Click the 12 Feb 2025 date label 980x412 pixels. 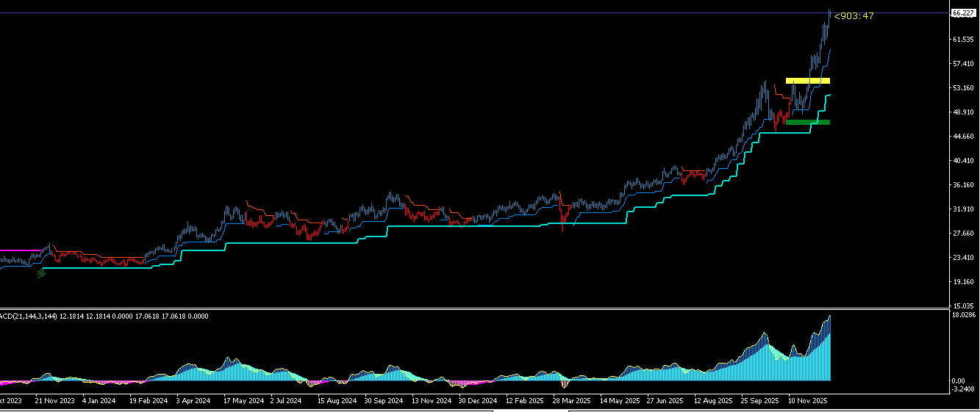(x=524, y=402)
